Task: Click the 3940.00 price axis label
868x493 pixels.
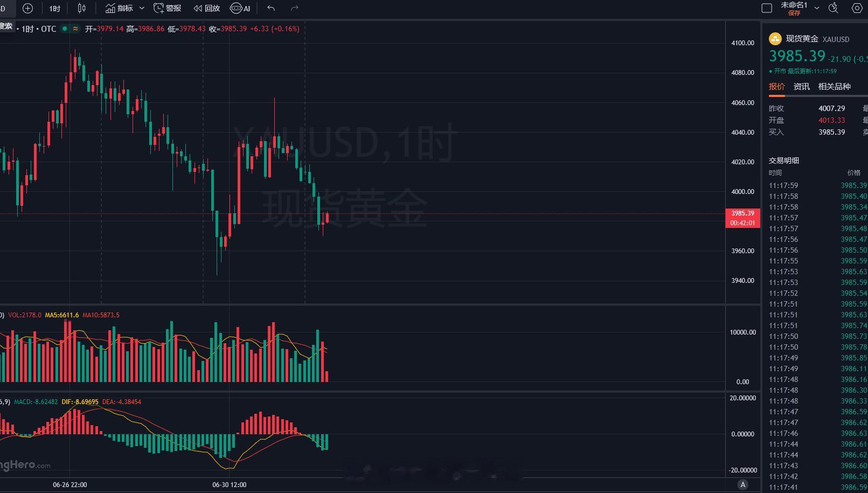Action: coord(742,281)
